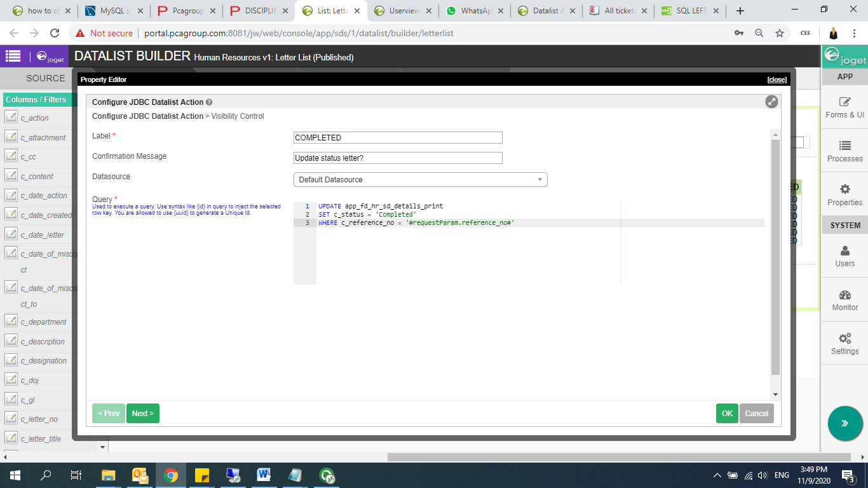
Task: Open Microsoft Word from the taskbar
Action: pos(264,475)
